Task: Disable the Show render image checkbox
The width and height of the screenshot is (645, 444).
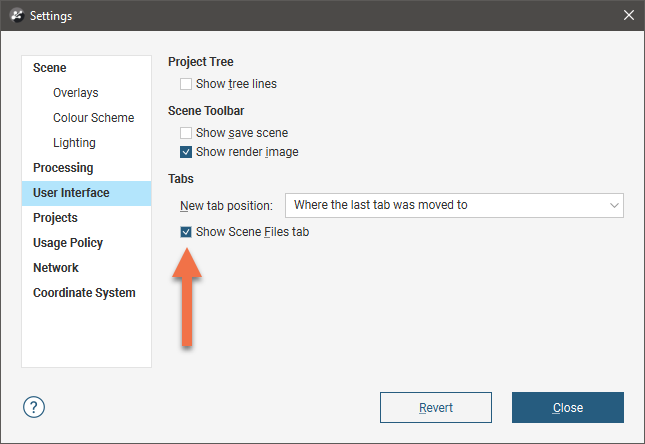Action: pyautogui.click(x=186, y=152)
